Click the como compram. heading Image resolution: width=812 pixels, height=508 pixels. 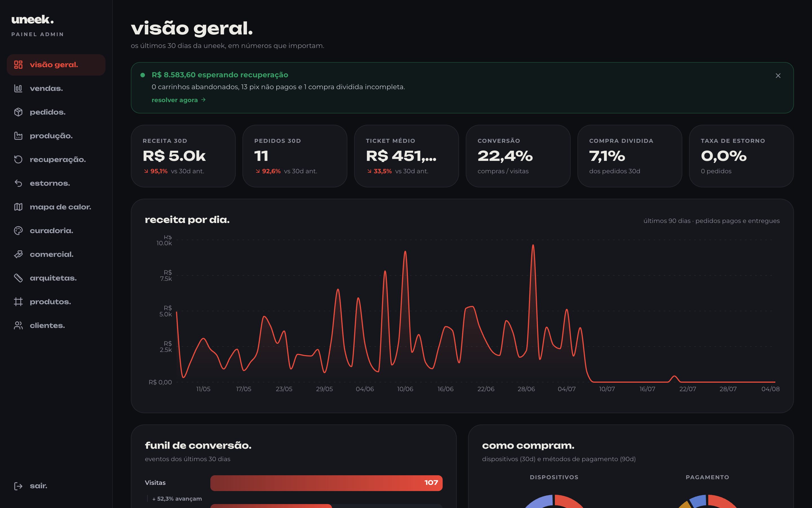coord(528,446)
